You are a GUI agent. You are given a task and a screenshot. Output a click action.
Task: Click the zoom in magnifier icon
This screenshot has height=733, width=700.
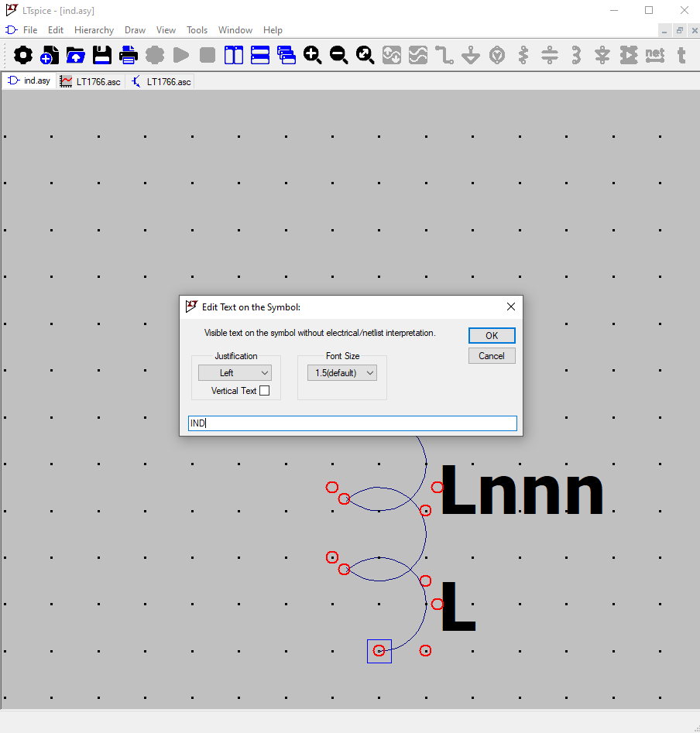pyautogui.click(x=313, y=55)
